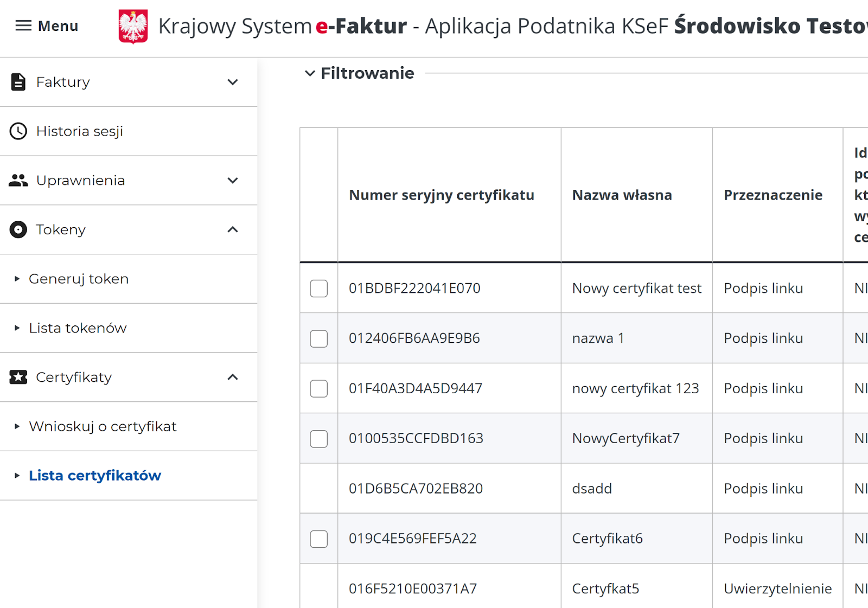Viewport: 868px width, 608px height.
Task: Click the Tokeny disc icon
Action: coord(18,229)
